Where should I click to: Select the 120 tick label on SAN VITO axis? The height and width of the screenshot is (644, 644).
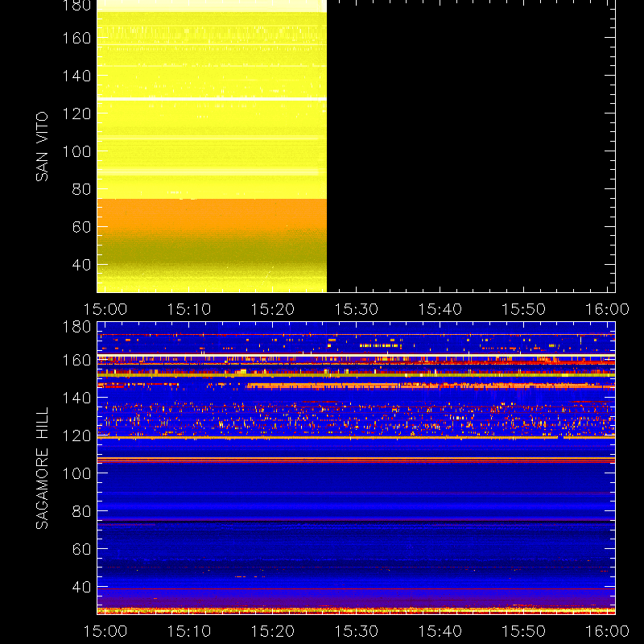coord(76,114)
